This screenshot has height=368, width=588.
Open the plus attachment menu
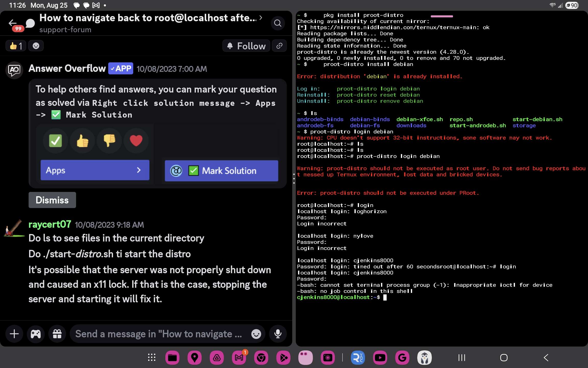click(14, 334)
